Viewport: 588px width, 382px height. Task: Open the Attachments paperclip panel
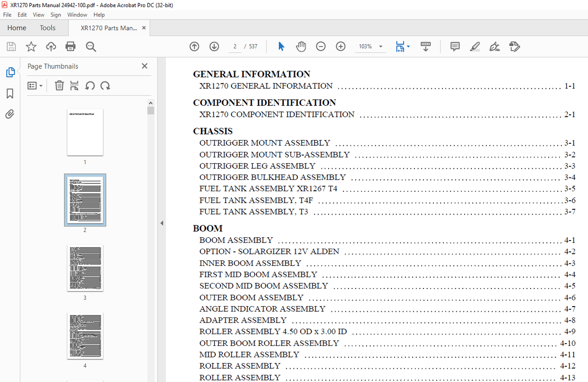(10, 114)
